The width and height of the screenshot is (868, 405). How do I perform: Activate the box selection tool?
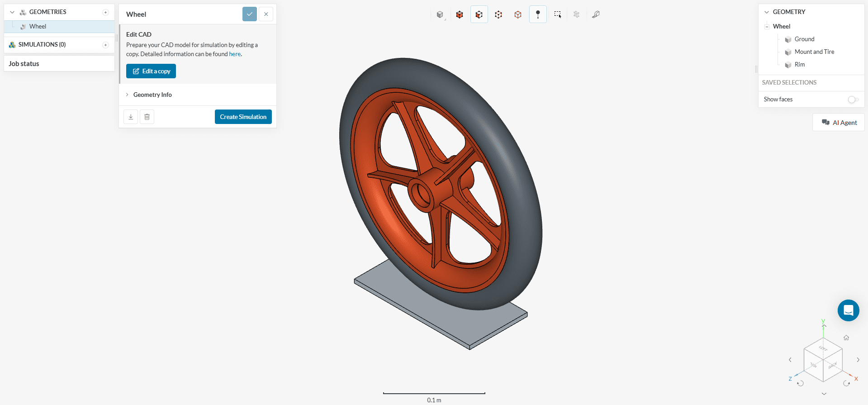[x=557, y=14]
